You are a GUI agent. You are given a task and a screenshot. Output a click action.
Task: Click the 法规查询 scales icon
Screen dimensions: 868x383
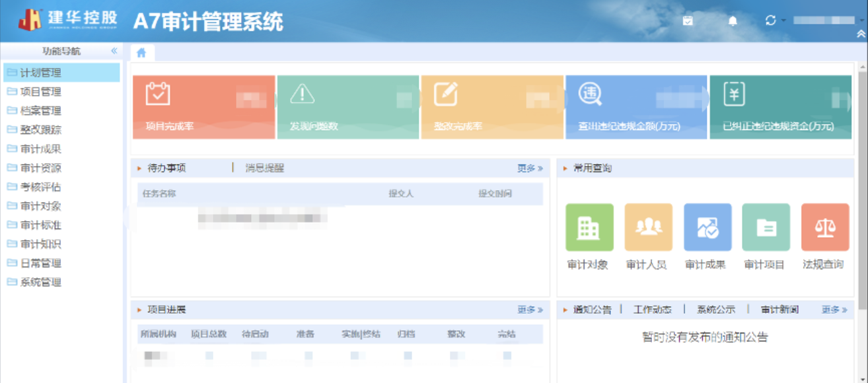coord(824,228)
